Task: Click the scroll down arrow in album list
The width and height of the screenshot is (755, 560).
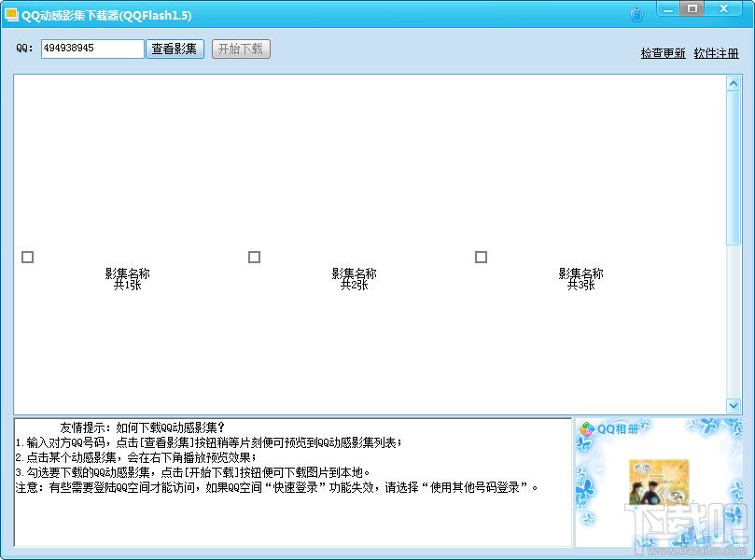Action: click(x=734, y=405)
